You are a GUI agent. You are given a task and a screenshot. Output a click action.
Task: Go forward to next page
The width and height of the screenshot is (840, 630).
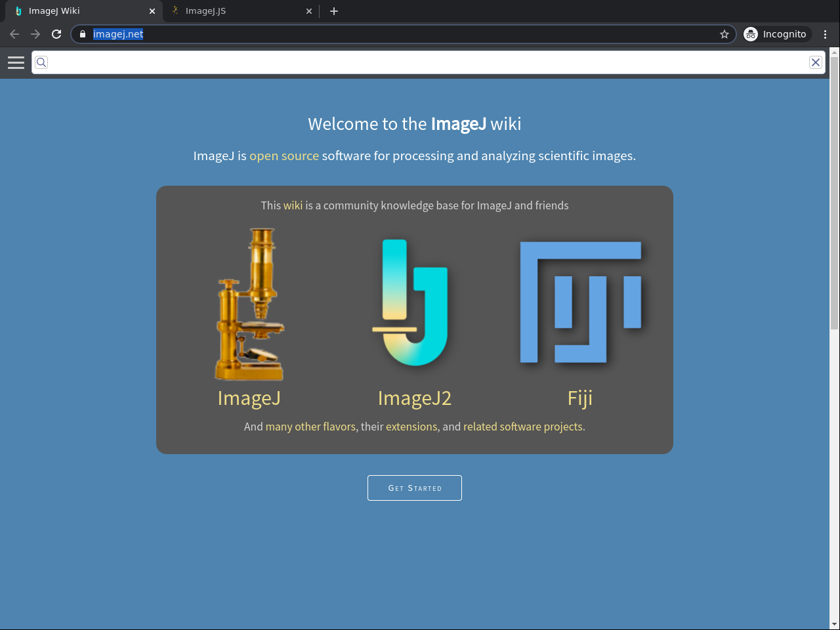pyautogui.click(x=35, y=34)
